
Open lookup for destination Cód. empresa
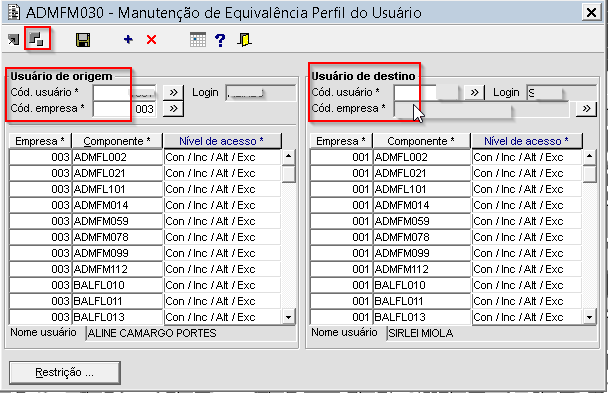pyautogui.click(x=586, y=109)
